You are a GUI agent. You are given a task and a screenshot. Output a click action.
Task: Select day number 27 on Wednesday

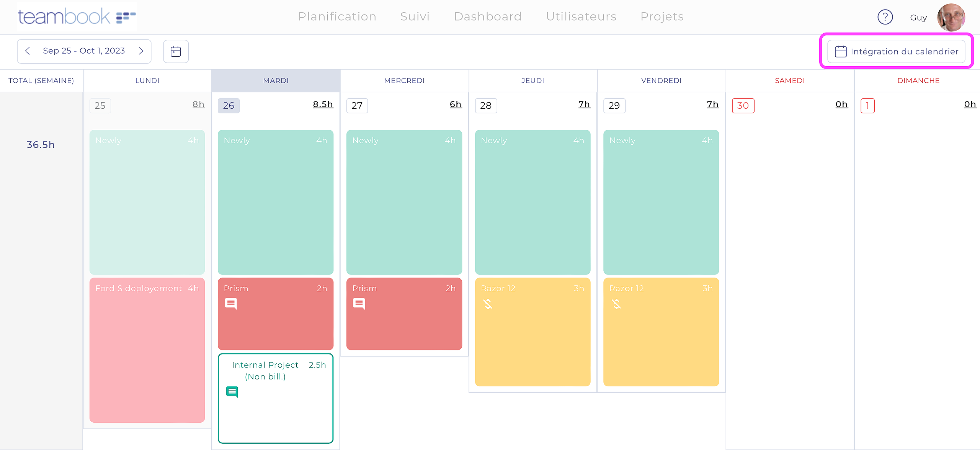coord(357,106)
